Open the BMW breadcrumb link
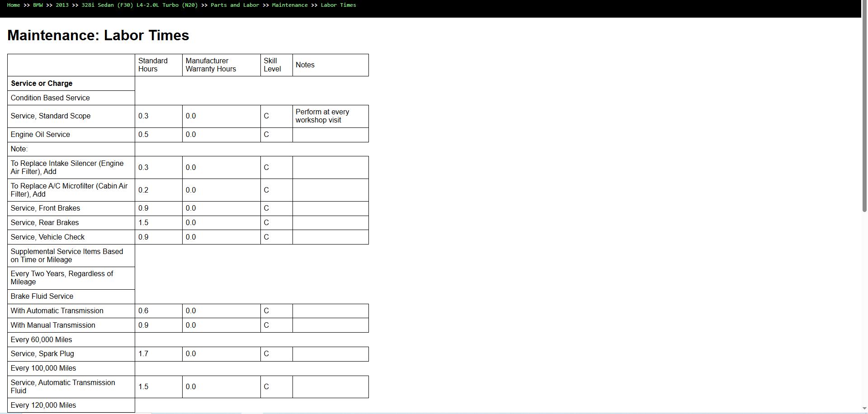 (x=38, y=5)
